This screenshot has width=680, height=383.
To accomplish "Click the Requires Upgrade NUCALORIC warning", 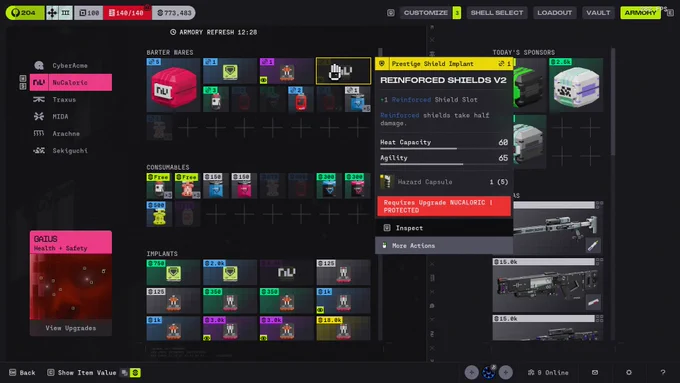I will click(444, 206).
